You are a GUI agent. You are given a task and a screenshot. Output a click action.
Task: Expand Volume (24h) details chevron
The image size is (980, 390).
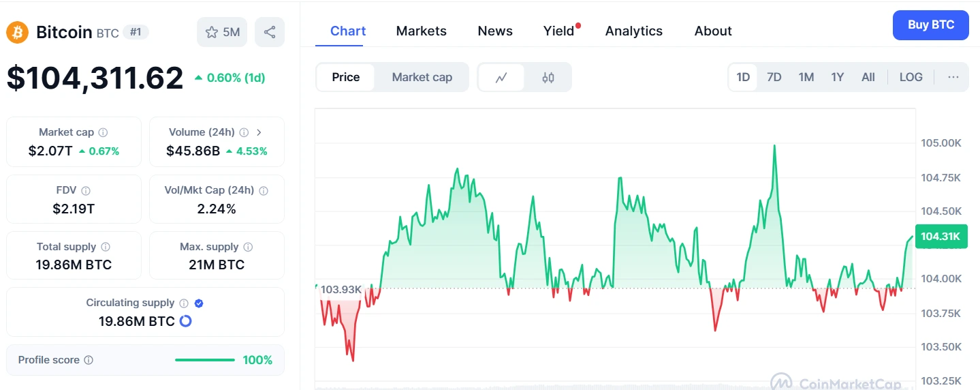point(259,132)
